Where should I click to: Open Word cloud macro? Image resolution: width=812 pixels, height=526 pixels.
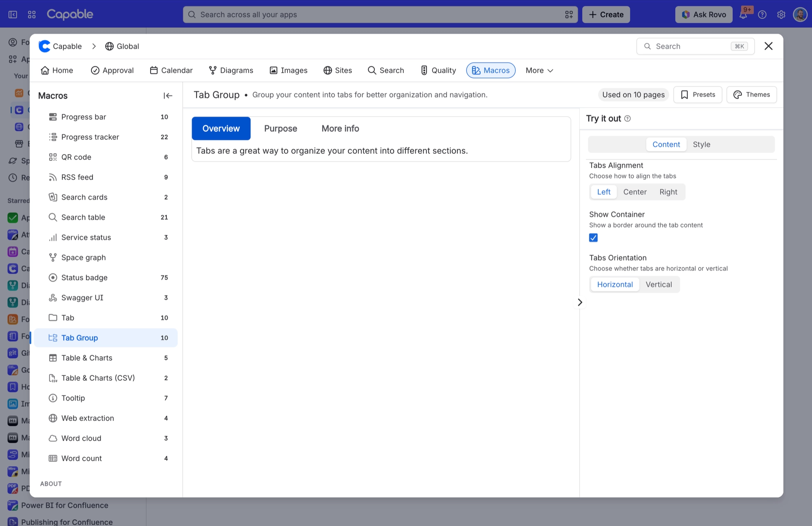pyautogui.click(x=106, y=438)
